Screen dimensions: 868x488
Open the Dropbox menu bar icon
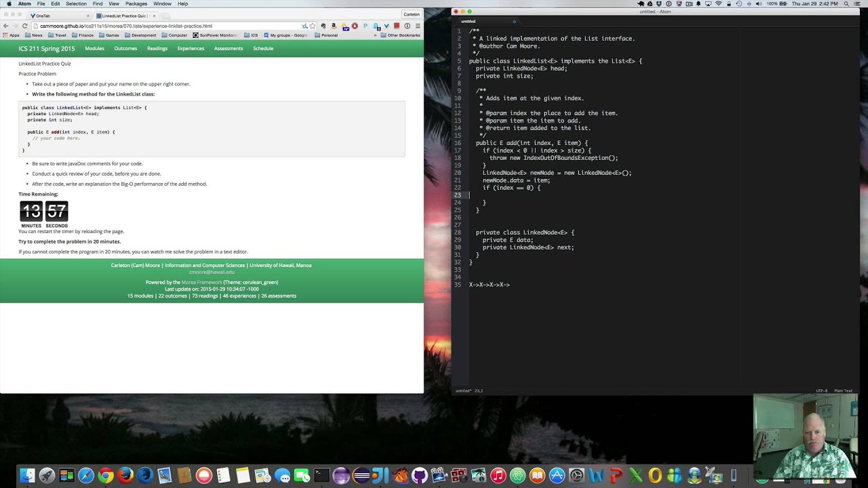point(659,3)
